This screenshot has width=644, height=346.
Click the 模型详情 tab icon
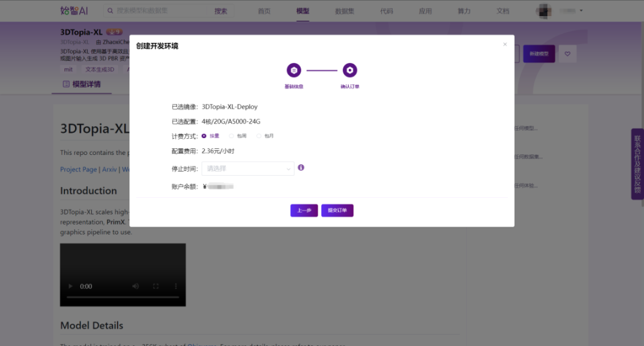tap(66, 84)
